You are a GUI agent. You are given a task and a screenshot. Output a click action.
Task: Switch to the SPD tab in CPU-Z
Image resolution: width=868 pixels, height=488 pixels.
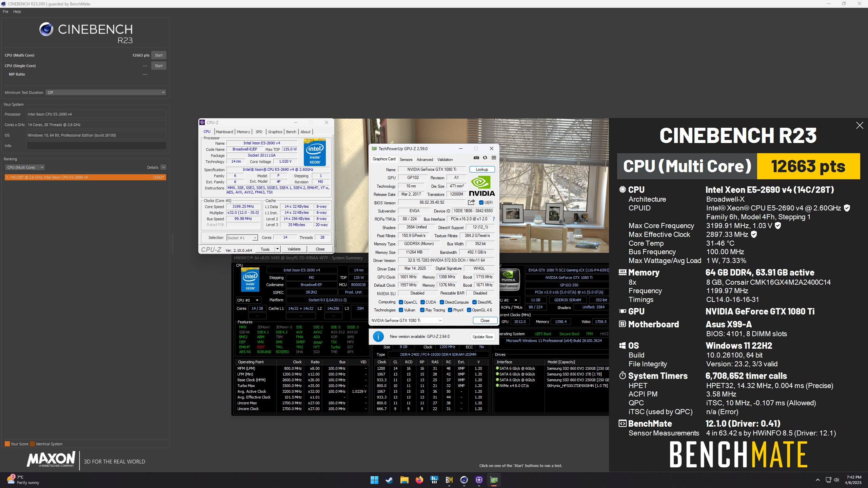pos(259,132)
